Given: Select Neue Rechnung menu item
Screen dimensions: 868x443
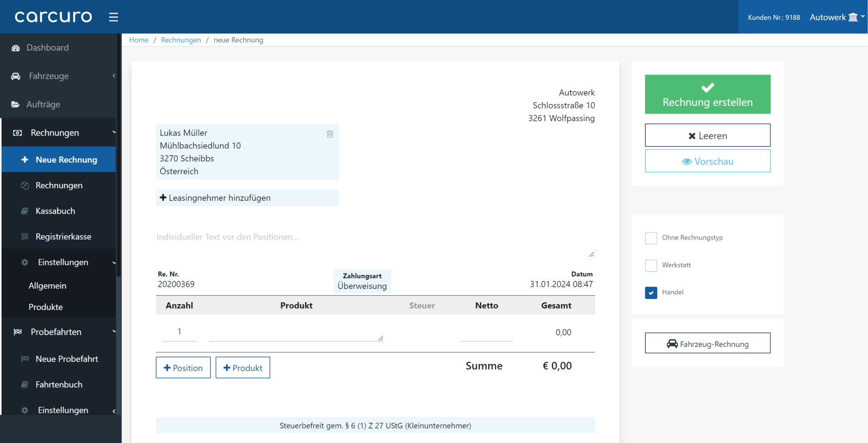Looking at the screenshot, I should point(59,160).
